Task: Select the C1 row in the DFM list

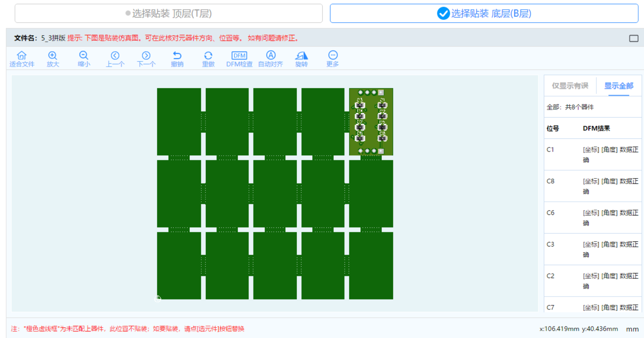Action: (x=593, y=155)
